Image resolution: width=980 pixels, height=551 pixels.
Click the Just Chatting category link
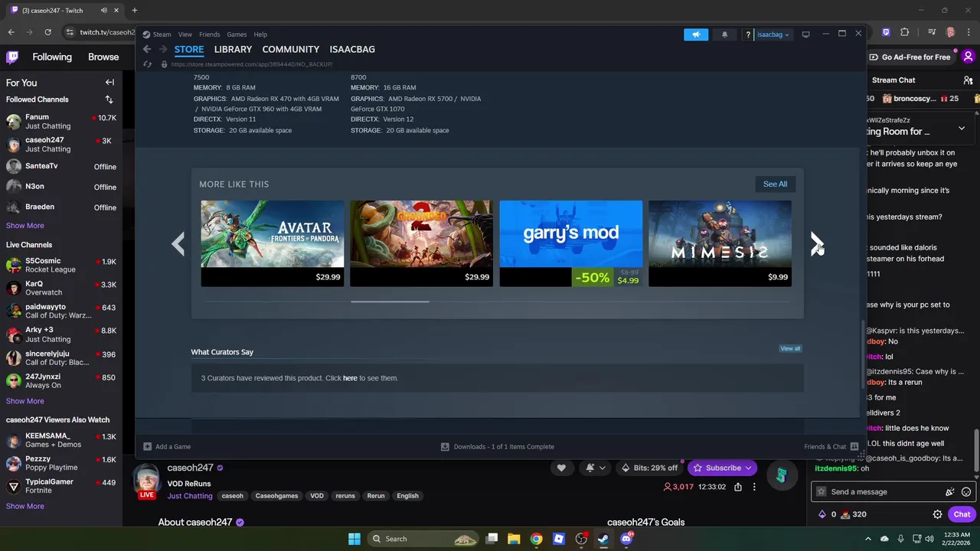(190, 496)
